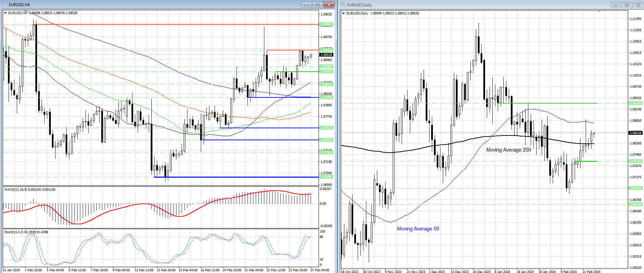Click the 0.00207 value on MACD scale
Screen dimensions: 644x273
point(325,189)
